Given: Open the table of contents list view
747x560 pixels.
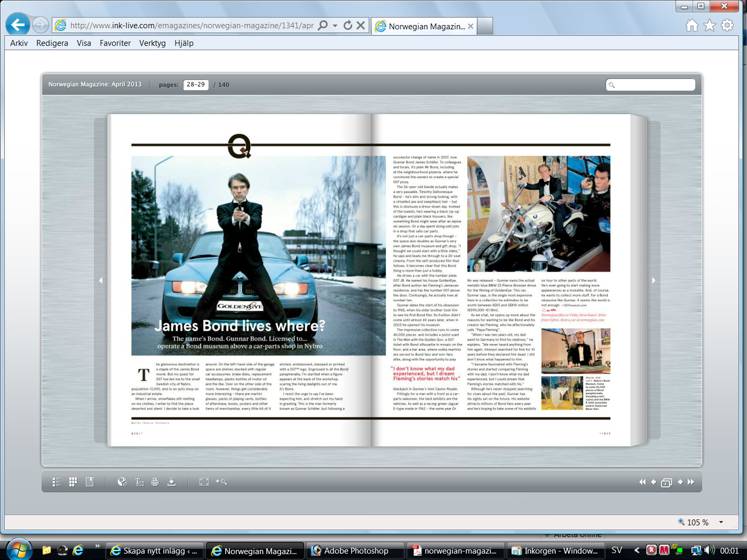Looking at the screenshot, I should pos(57,482).
